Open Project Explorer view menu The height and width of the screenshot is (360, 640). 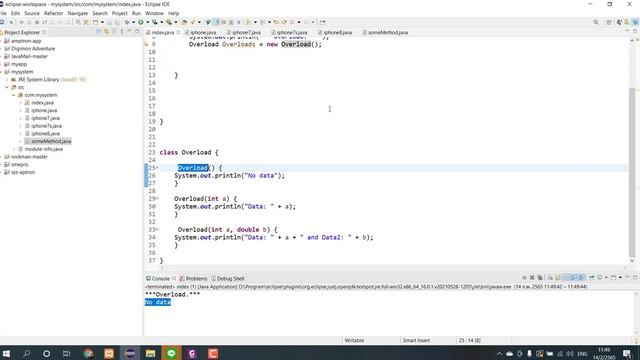pos(122,32)
